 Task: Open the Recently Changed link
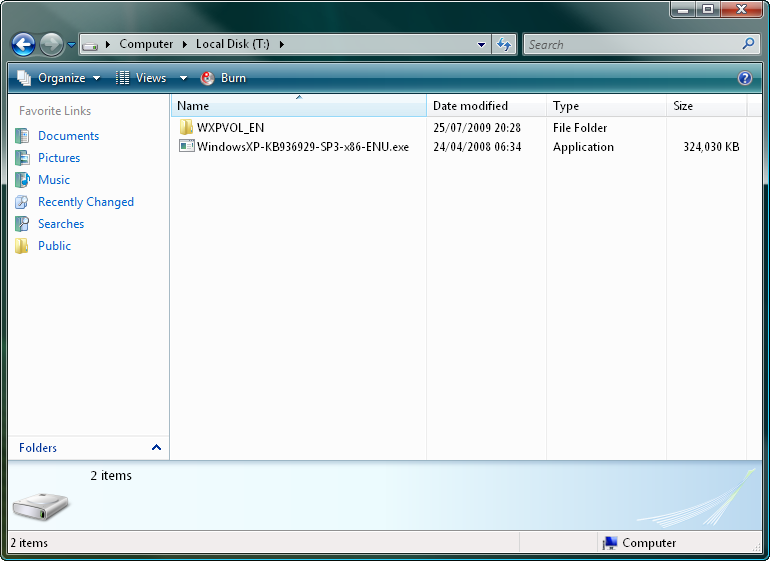pyautogui.click(x=86, y=202)
